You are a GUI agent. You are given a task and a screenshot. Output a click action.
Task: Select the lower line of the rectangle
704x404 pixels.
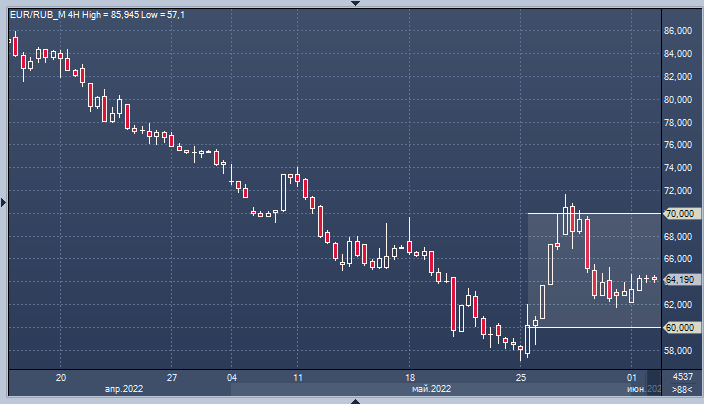pyautogui.click(x=590, y=327)
